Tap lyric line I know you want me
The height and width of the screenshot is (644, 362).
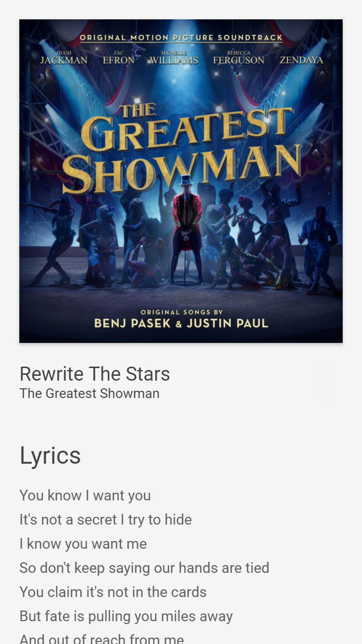tap(83, 544)
